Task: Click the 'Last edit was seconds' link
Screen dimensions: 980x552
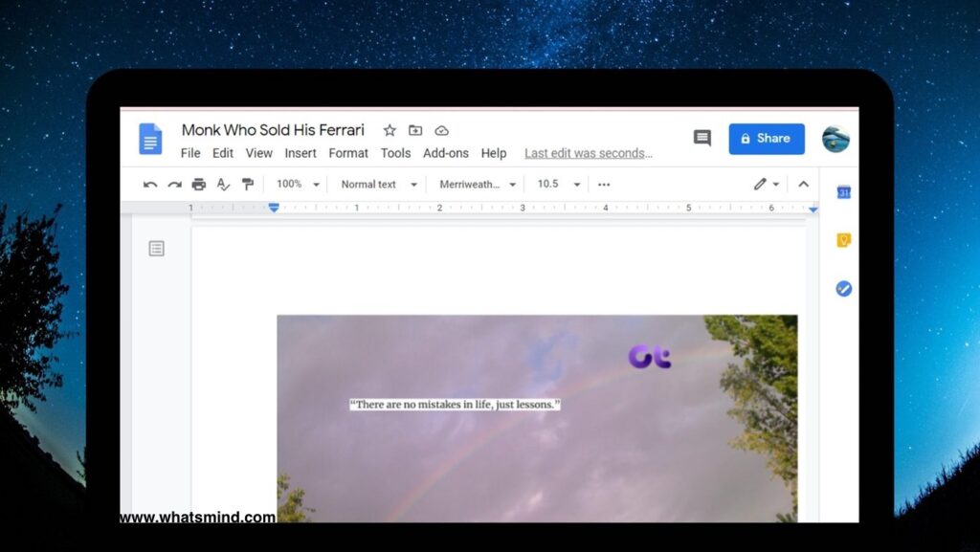Action: (589, 154)
